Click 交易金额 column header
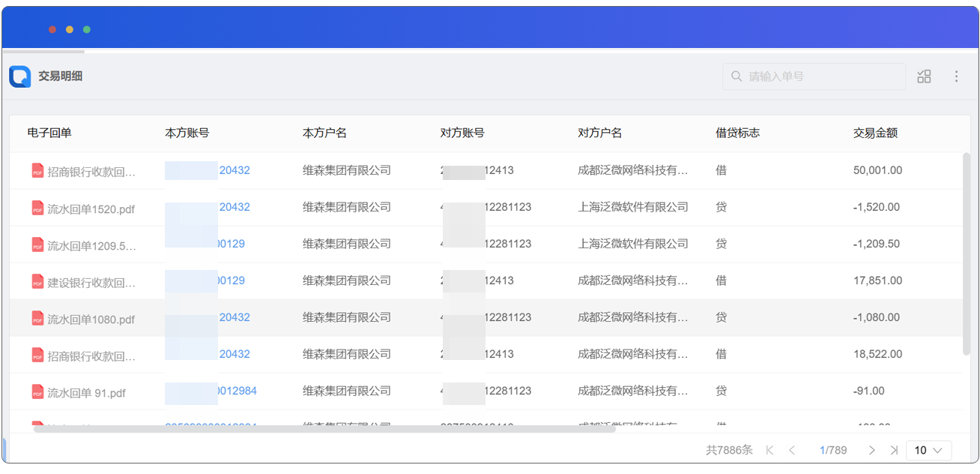This screenshot has width=980, height=474. pos(875,133)
